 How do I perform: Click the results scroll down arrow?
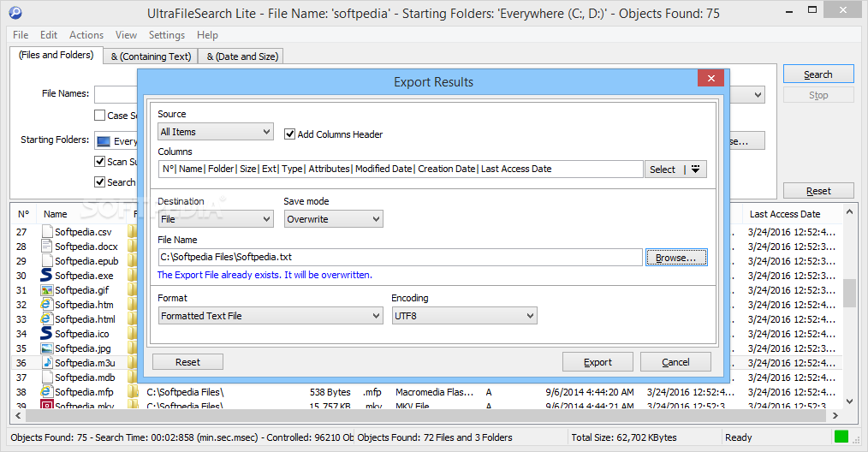coord(849,401)
